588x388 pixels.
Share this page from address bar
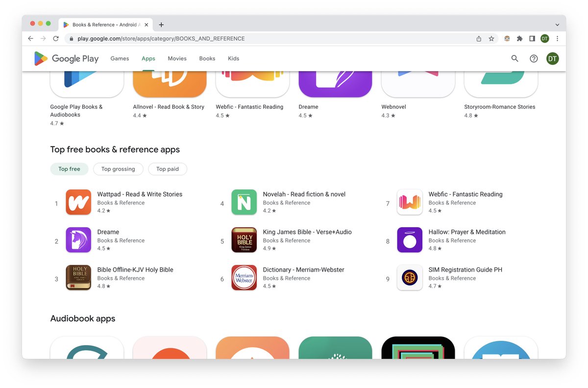[479, 38]
